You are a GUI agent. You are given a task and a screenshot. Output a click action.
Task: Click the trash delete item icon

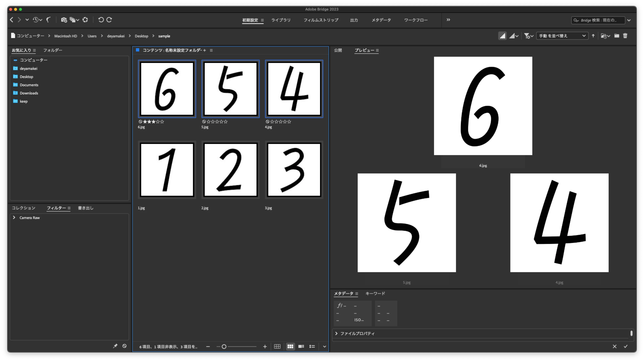(x=625, y=36)
